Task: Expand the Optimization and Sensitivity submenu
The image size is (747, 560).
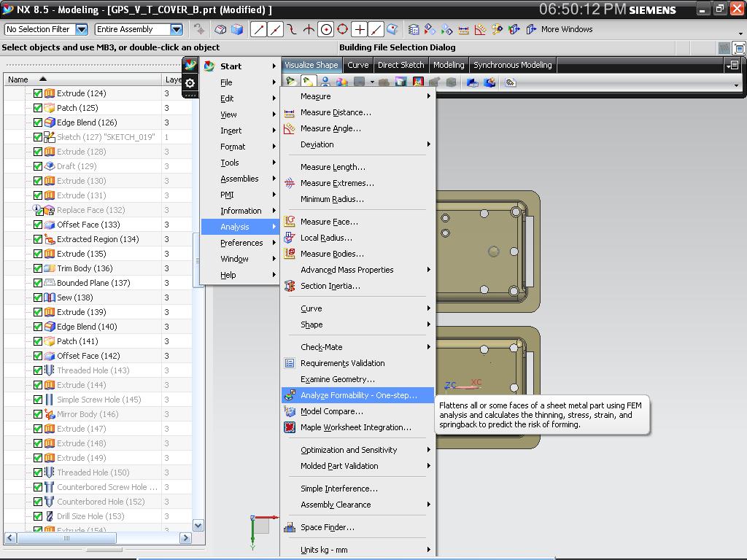Action: tap(357, 450)
